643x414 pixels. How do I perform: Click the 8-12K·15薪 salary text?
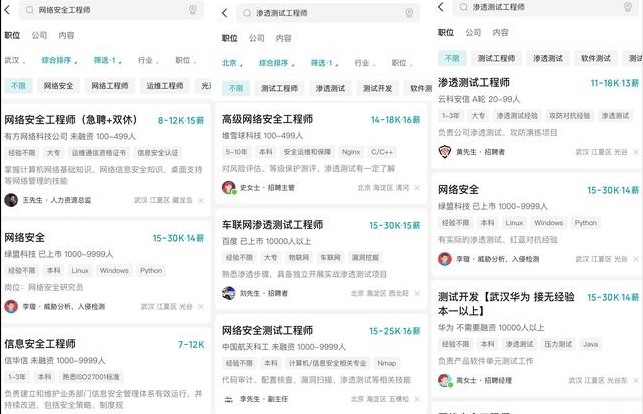click(181, 120)
